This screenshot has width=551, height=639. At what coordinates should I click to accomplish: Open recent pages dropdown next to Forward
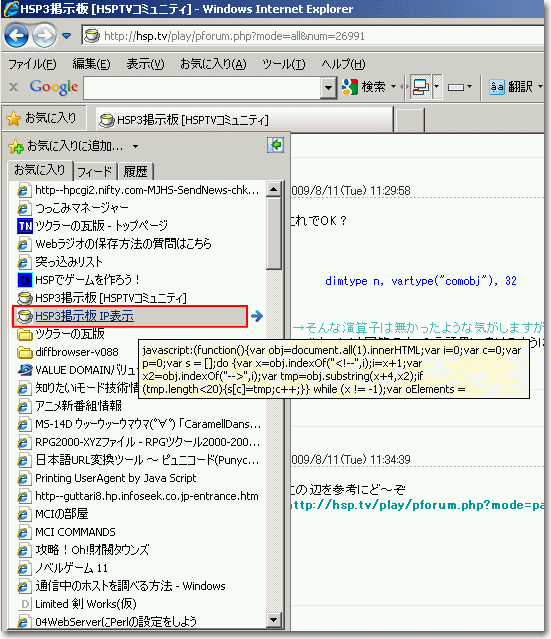click(x=66, y=36)
